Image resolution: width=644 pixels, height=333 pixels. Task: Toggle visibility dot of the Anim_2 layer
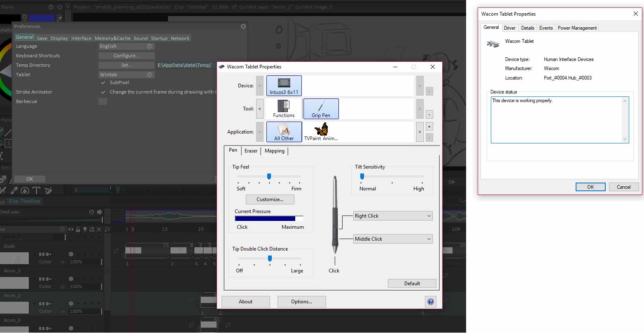[x=71, y=279]
